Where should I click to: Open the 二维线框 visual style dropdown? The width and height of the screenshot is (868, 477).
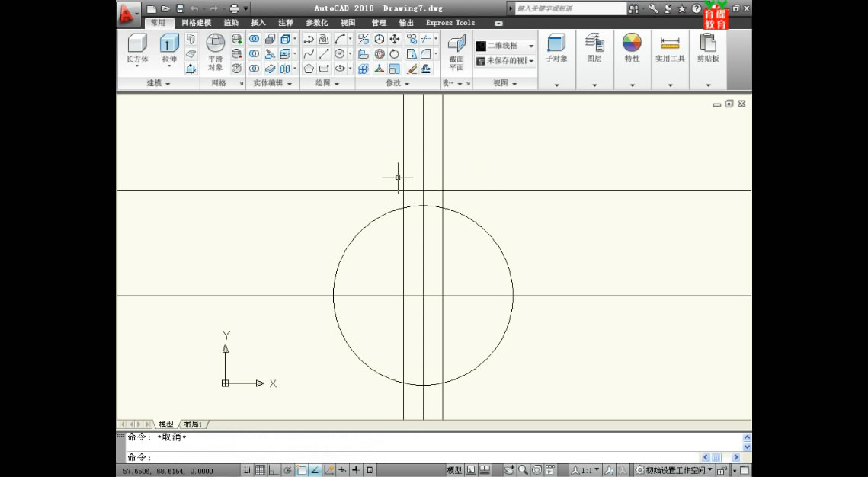[x=505, y=46]
